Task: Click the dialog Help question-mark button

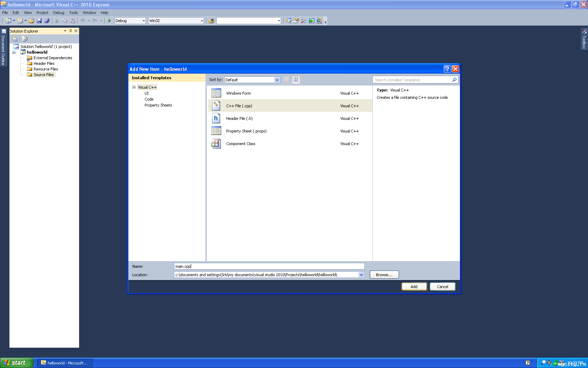Action: pos(447,69)
